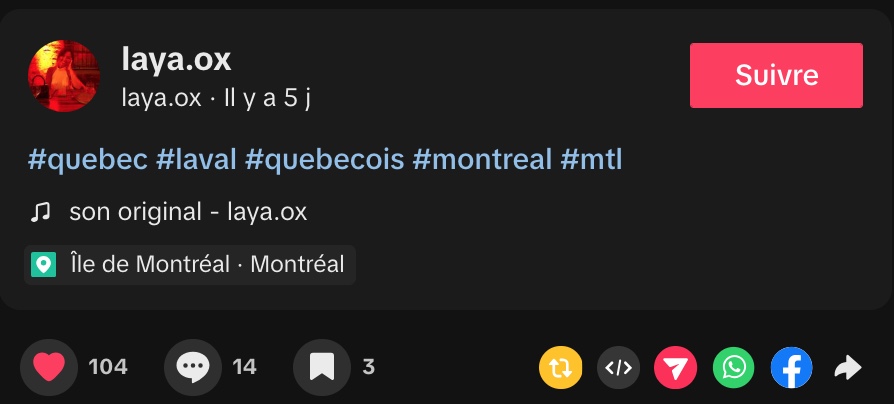This screenshot has width=894, height=404.
Task: Open laya.ox profile avatar
Action: pyautogui.click(x=64, y=75)
